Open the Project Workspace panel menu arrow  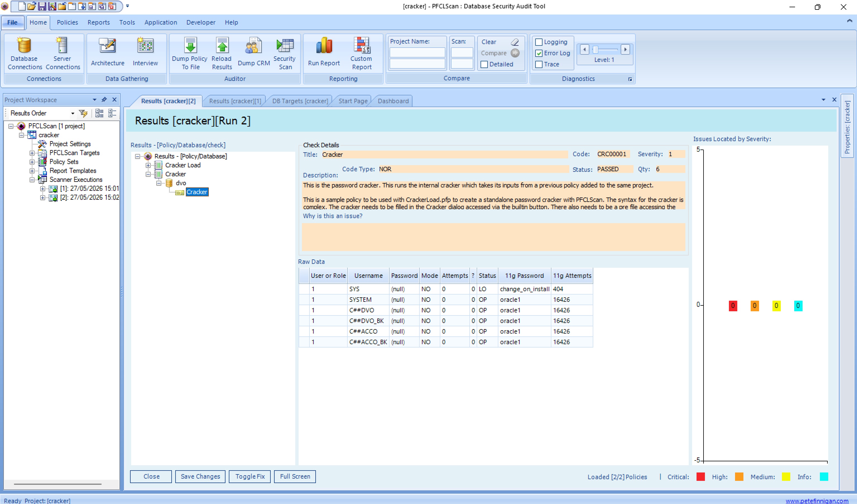pyautogui.click(x=94, y=100)
